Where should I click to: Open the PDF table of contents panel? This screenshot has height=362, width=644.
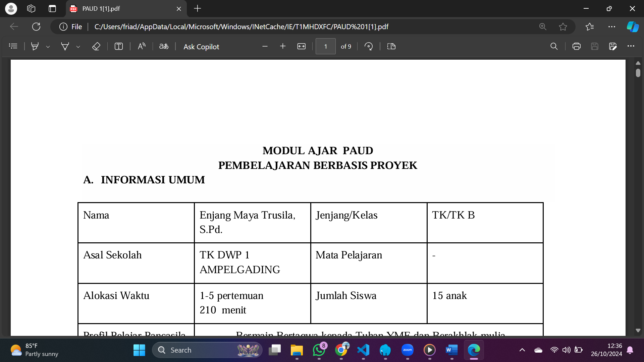click(x=13, y=46)
